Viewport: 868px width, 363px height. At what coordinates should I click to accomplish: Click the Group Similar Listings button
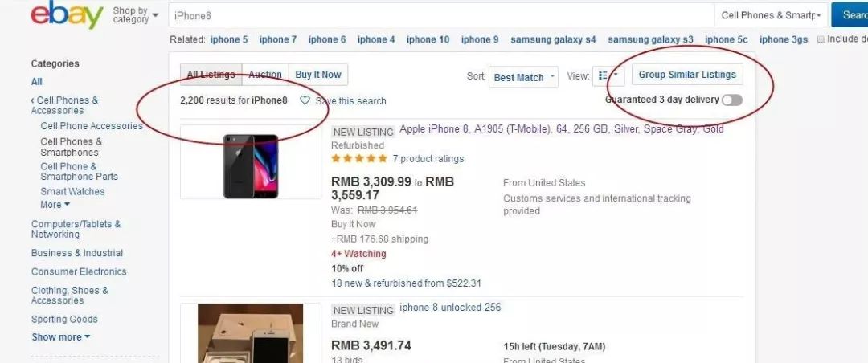[687, 74]
